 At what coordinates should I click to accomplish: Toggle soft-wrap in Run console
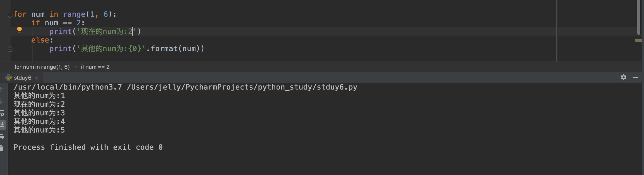pos(2,113)
